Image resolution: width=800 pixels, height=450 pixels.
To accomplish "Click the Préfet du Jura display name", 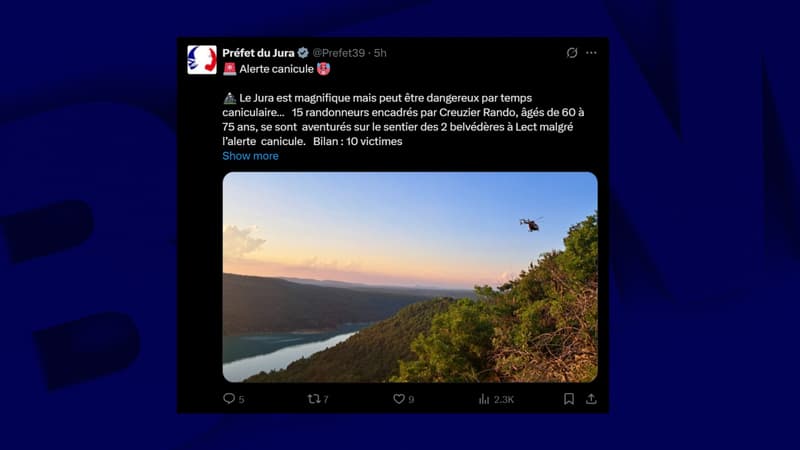I will pyautogui.click(x=258, y=53).
